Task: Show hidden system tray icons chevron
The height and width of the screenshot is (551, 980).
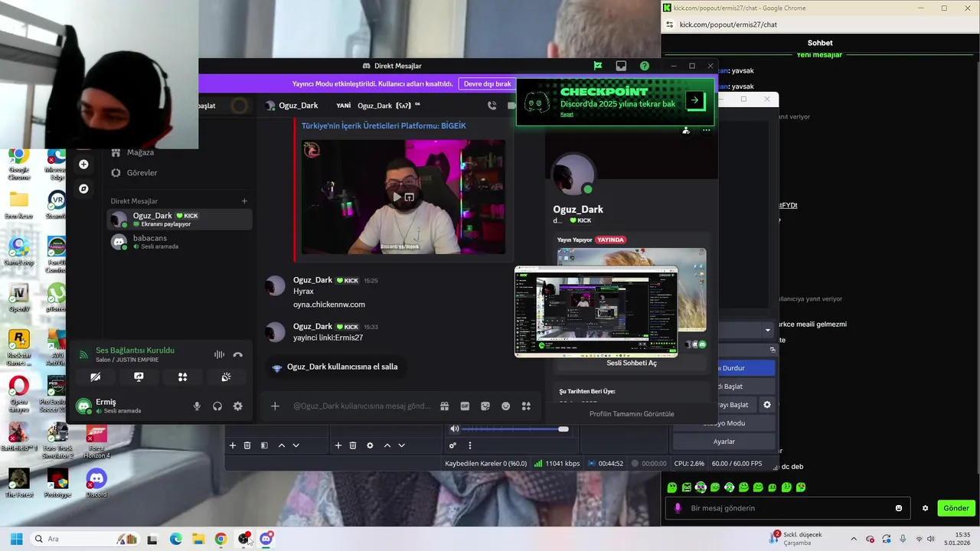Action: click(854, 539)
